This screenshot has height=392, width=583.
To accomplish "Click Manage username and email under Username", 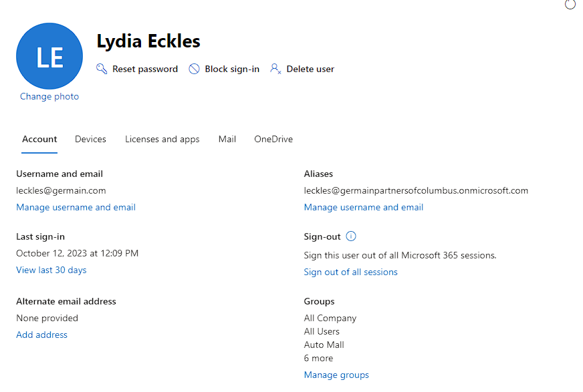I will (x=76, y=207).
